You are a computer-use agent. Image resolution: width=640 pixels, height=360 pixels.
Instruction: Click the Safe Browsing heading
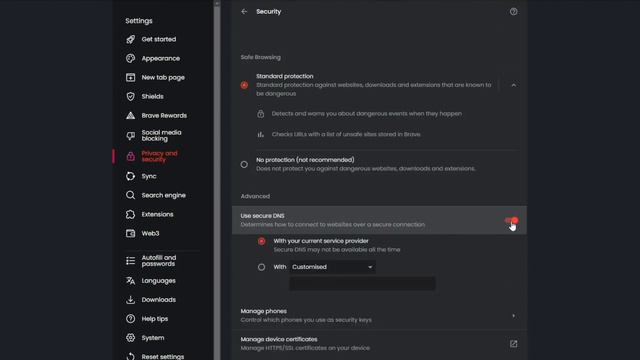[x=260, y=57]
